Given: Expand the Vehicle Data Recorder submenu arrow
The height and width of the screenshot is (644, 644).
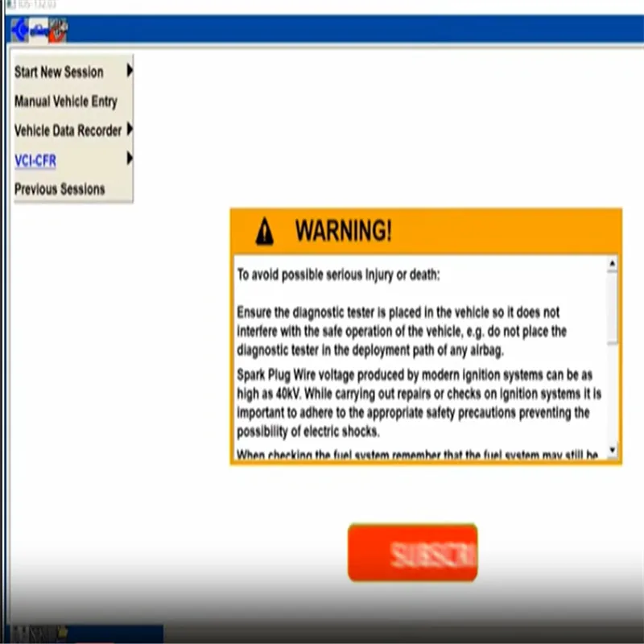Looking at the screenshot, I should (130, 129).
